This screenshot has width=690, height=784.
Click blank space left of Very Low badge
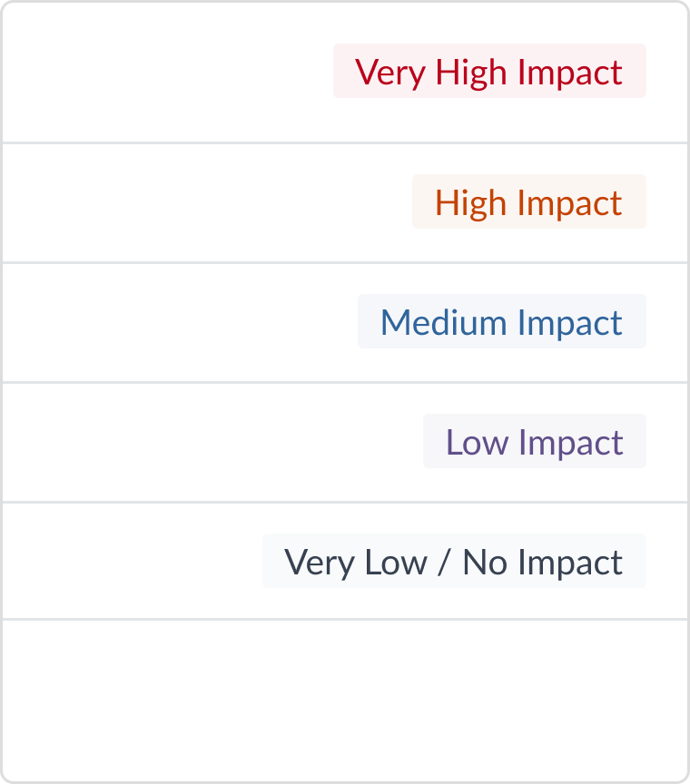[127, 562]
